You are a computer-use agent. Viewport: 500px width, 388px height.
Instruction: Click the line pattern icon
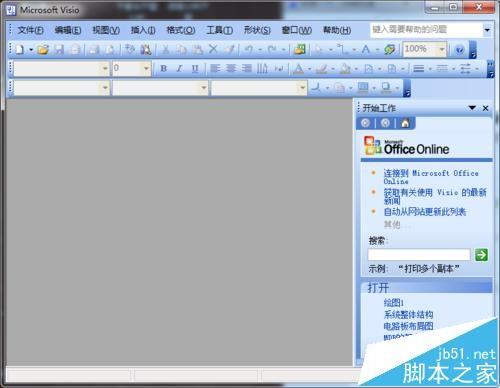(442, 69)
